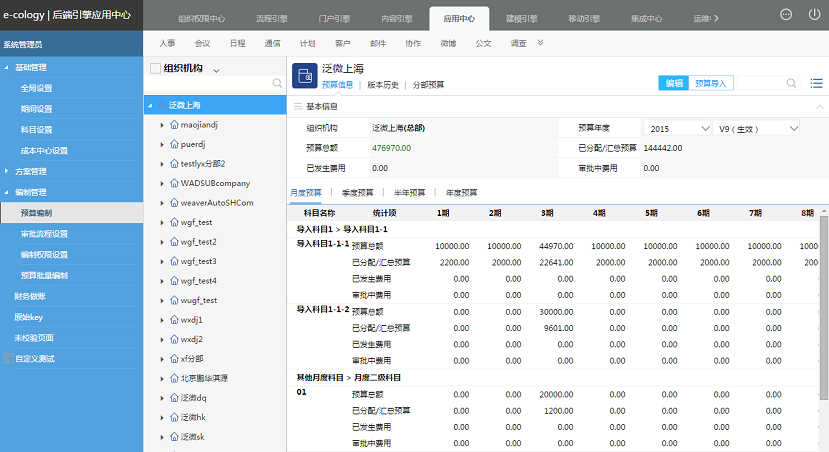
Task: Open 分部预算 tab
Action: pos(428,85)
